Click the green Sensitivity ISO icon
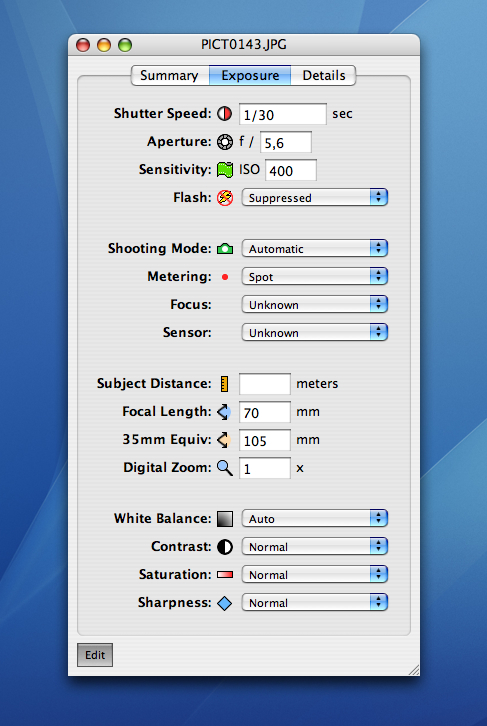This screenshot has height=726, width=487. pos(225,170)
